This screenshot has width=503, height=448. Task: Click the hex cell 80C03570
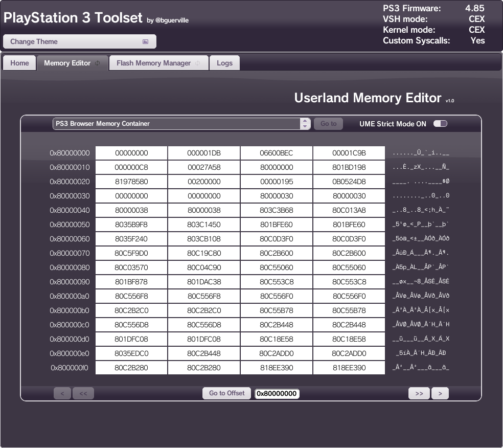(x=131, y=267)
